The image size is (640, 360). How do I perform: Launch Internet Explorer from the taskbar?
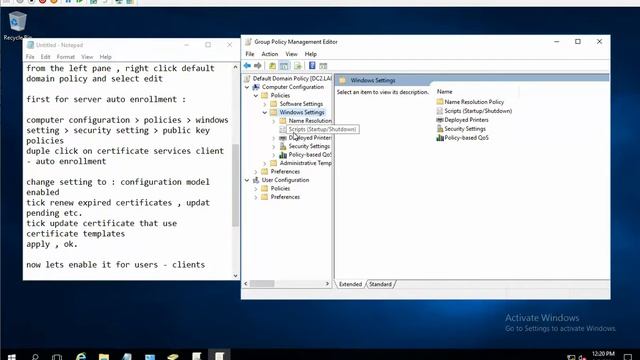click(81, 356)
